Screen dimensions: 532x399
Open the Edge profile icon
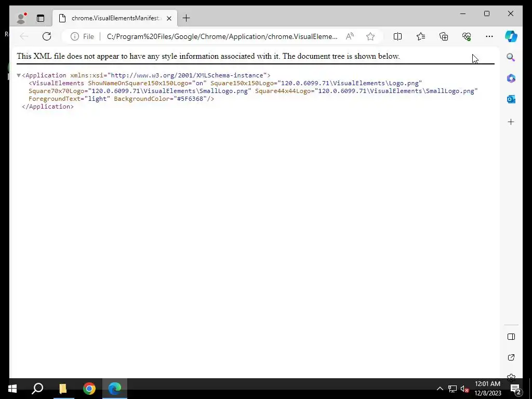(21, 18)
